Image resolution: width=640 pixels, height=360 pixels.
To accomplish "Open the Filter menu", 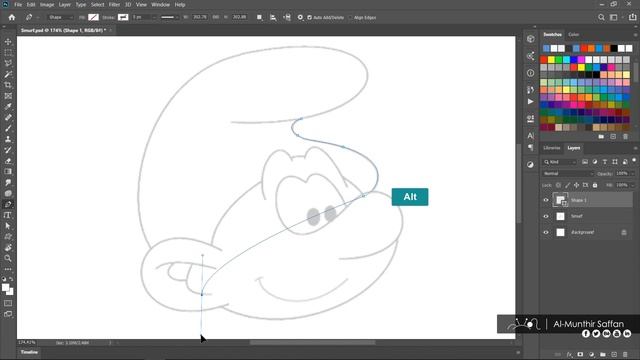I will click(114, 4).
